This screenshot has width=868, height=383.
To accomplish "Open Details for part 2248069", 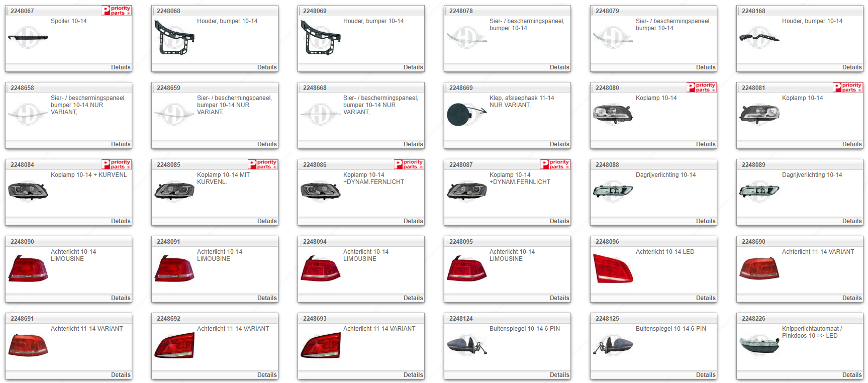I will pos(413,67).
